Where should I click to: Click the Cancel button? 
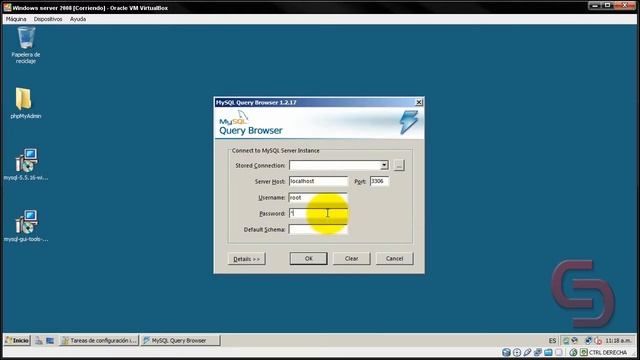(x=394, y=258)
